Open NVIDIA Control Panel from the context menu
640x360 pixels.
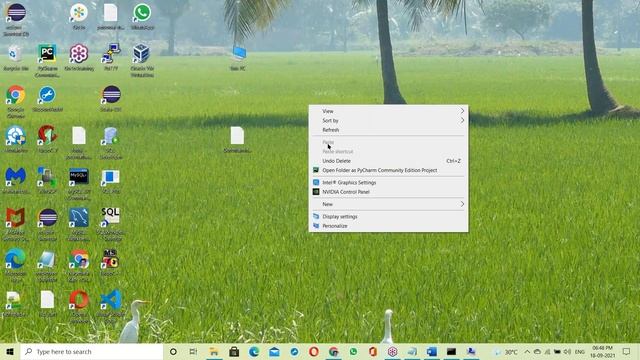388,192
